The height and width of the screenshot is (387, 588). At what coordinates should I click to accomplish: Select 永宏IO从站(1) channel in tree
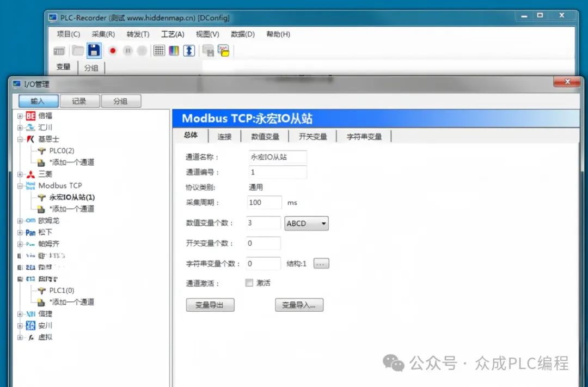point(72,197)
